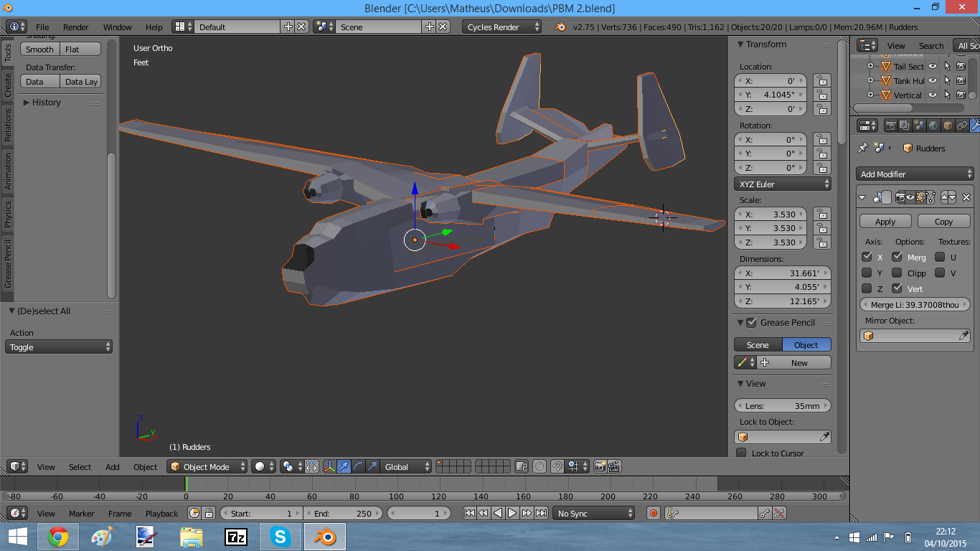Toggle snap magnet icon in viewport header

click(557, 467)
